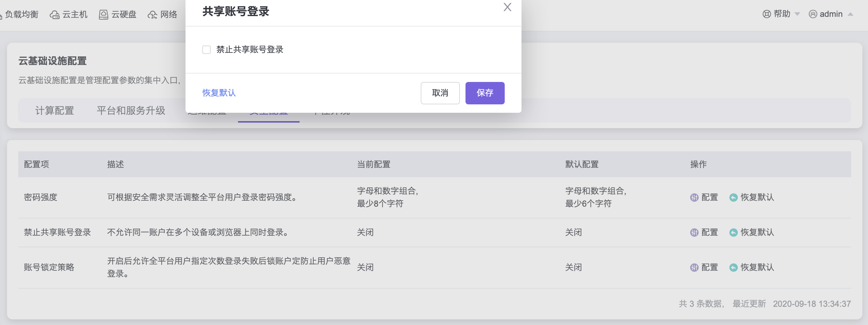Click the admin user avatar icon
Viewport: 868px width, 325px height.
[813, 14]
